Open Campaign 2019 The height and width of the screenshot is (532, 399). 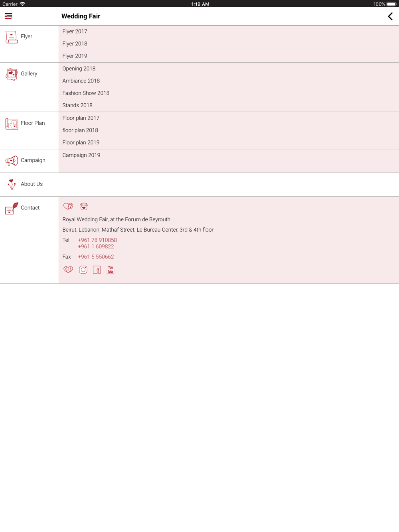pyautogui.click(x=81, y=155)
